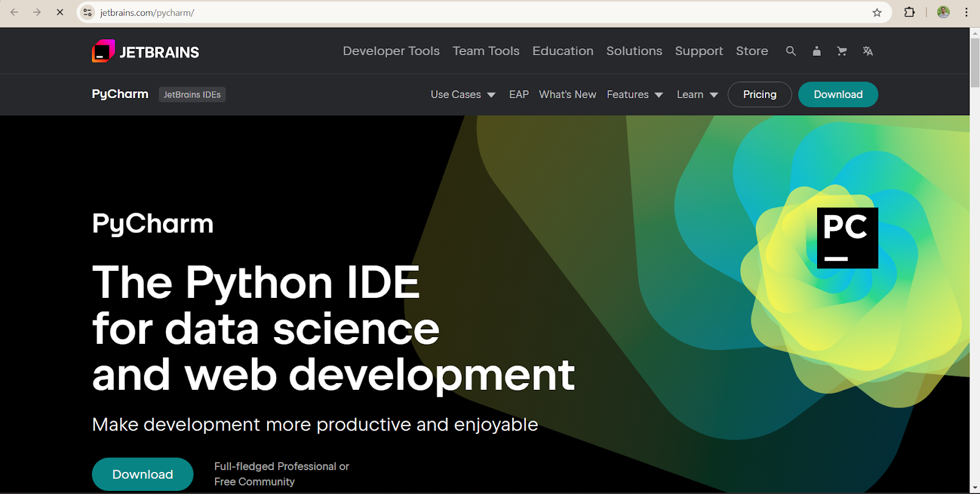This screenshot has width=980, height=494.
Task: Open the What's New link
Action: click(568, 94)
